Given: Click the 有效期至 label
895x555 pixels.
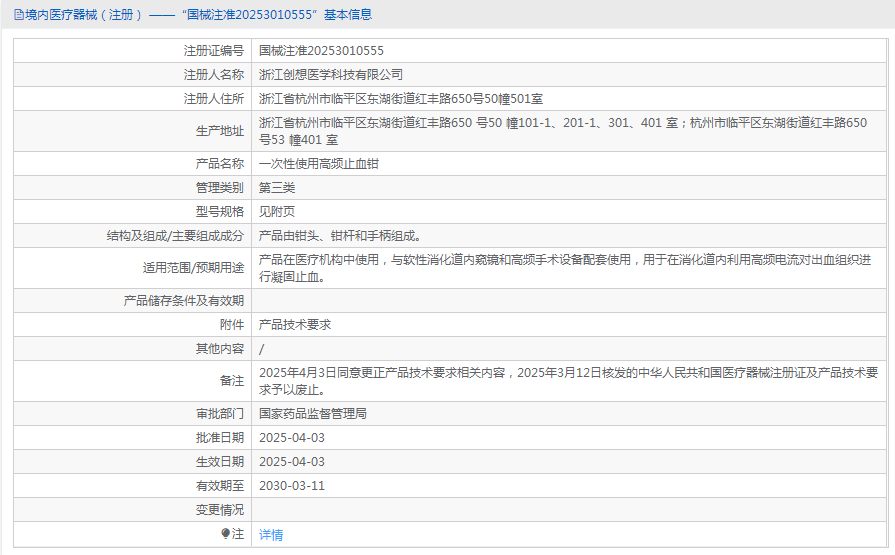Looking at the screenshot, I should coord(220,486).
